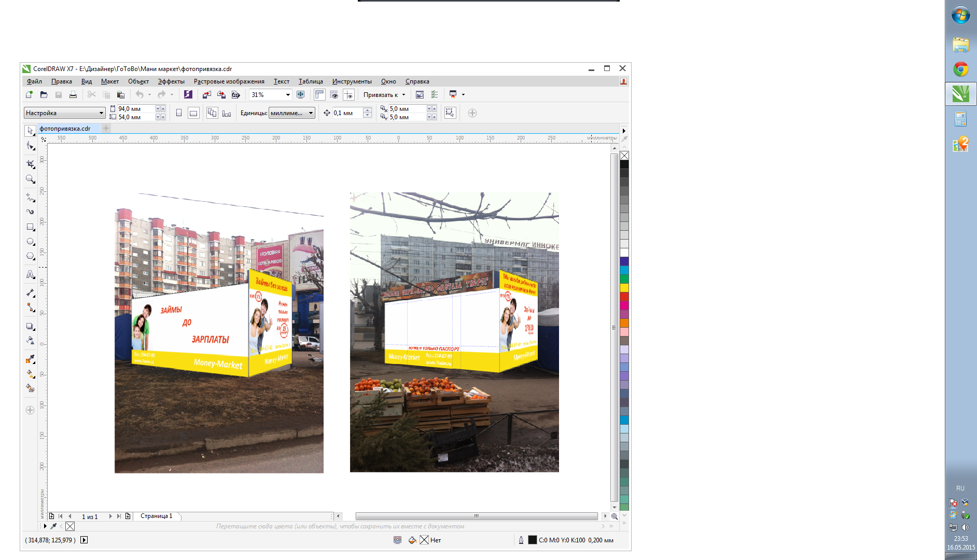977x560 pixels.
Task: Select the Smart Fill tool
Action: tap(30, 388)
